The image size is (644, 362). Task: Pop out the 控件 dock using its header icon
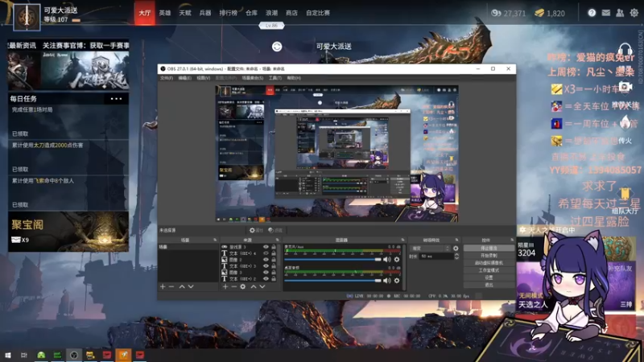[512, 240]
